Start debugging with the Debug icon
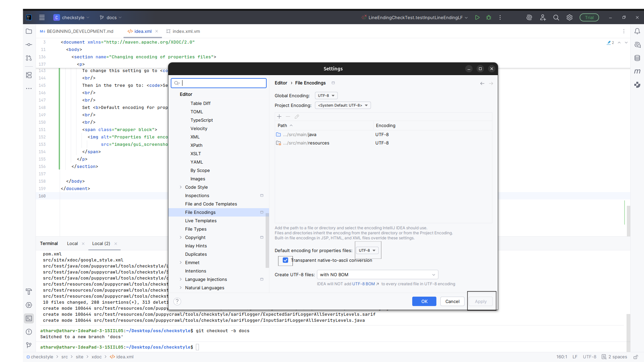 point(489,17)
